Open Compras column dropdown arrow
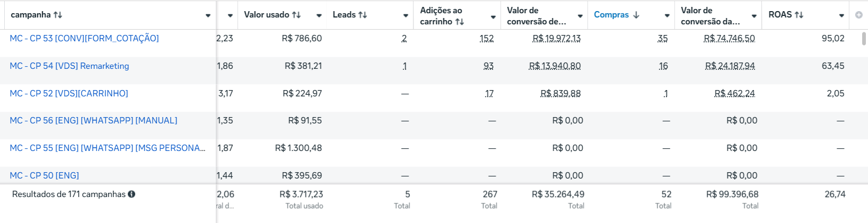Screen dimensions: 868x223 click(x=667, y=15)
